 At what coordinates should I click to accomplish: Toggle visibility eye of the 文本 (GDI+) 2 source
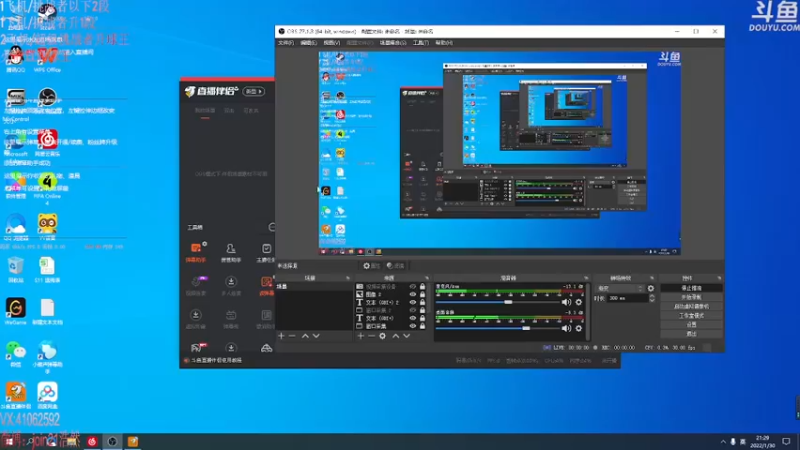413,302
